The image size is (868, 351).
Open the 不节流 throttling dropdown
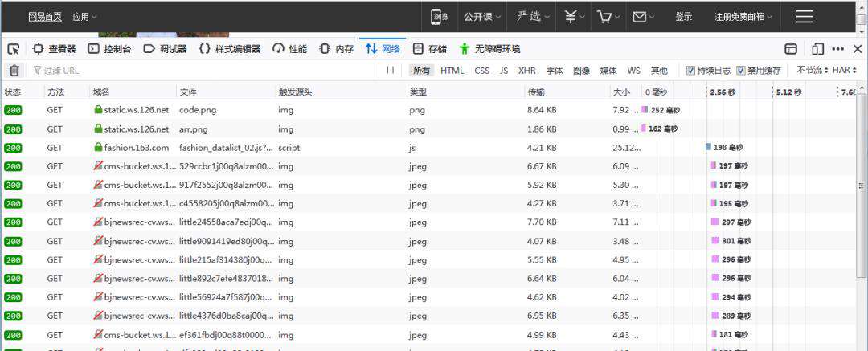(813, 71)
